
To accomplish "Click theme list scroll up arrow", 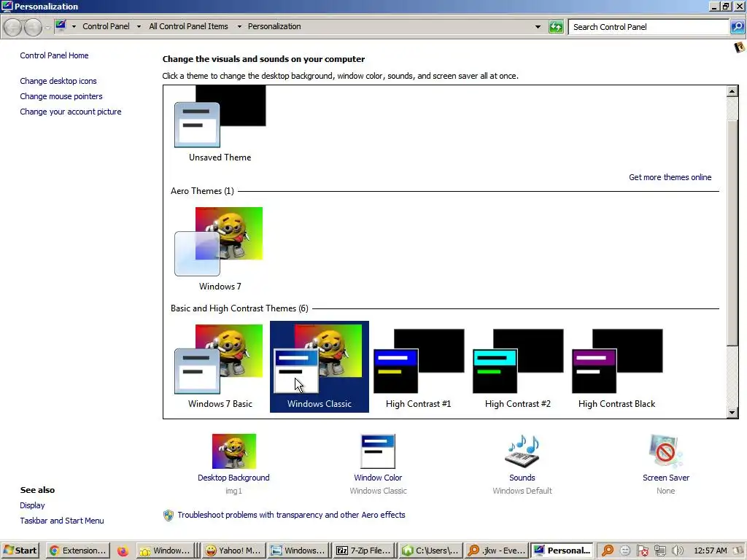I will [x=732, y=91].
